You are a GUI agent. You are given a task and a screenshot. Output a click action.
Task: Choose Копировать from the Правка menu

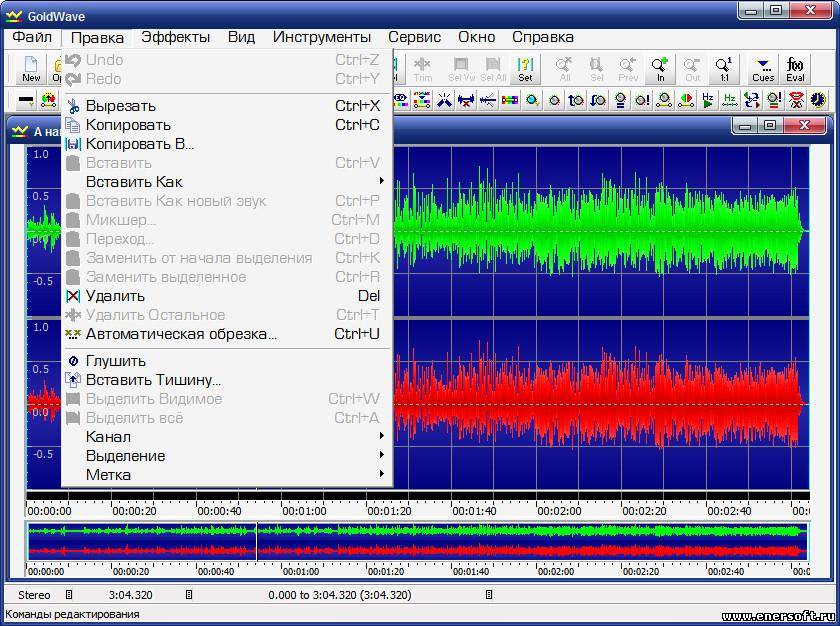pos(227,125)
